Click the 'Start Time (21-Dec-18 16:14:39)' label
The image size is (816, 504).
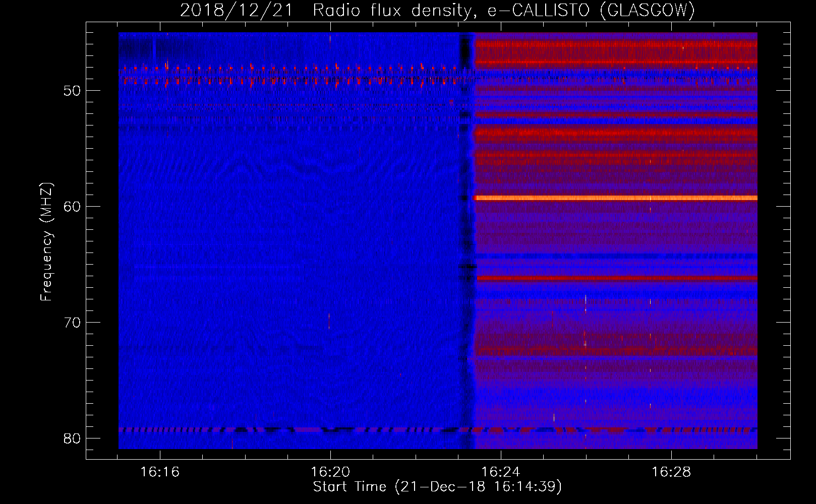(x=437, y=487)
